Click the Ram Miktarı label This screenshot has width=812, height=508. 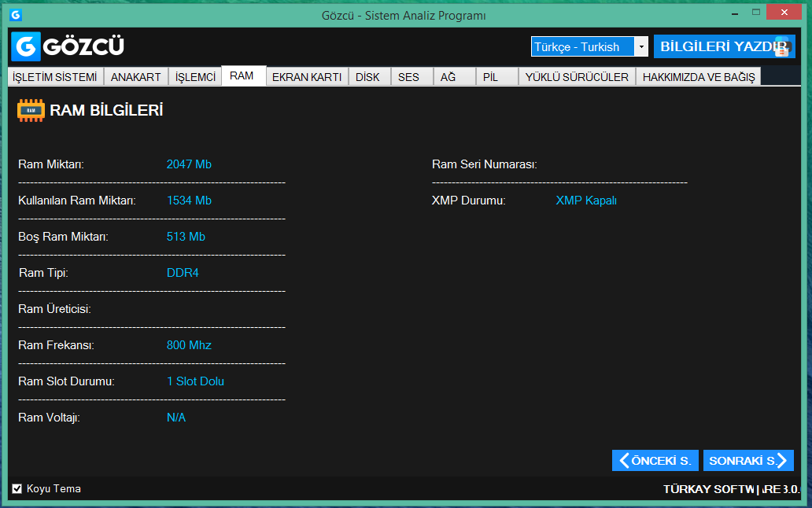coord(50,164)
